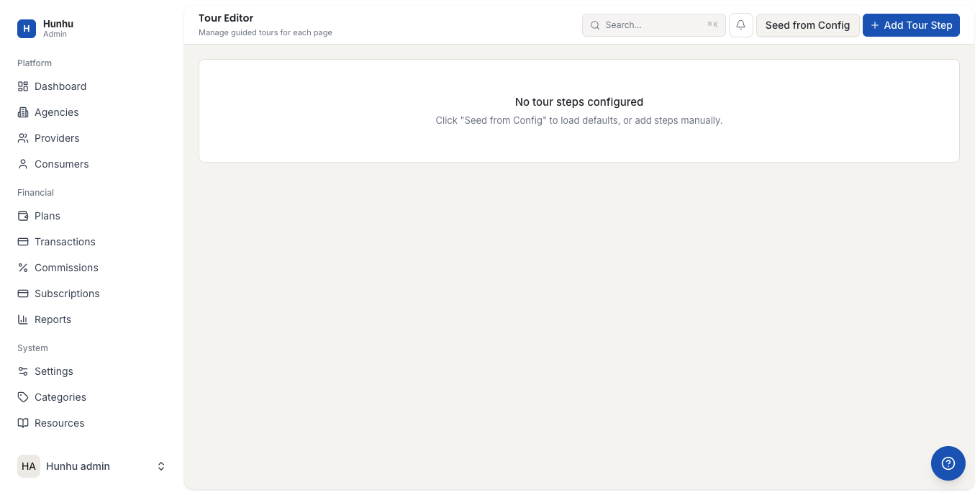Open notifications with the bell icon
Image resolution: width=980 pixels, height=495 pixels.
[740, 25]
